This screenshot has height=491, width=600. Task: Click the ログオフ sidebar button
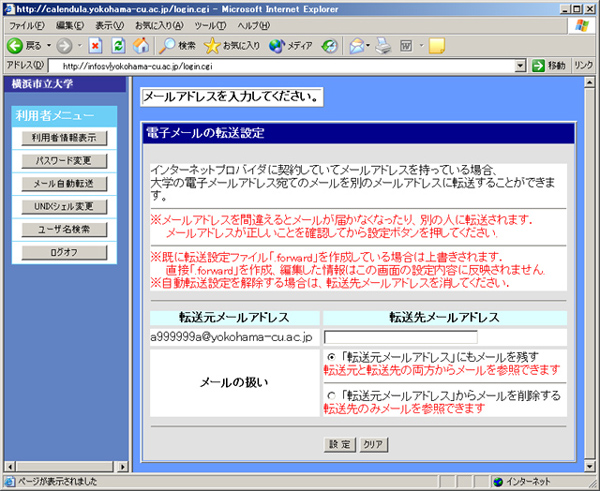(x=63, y=253)
